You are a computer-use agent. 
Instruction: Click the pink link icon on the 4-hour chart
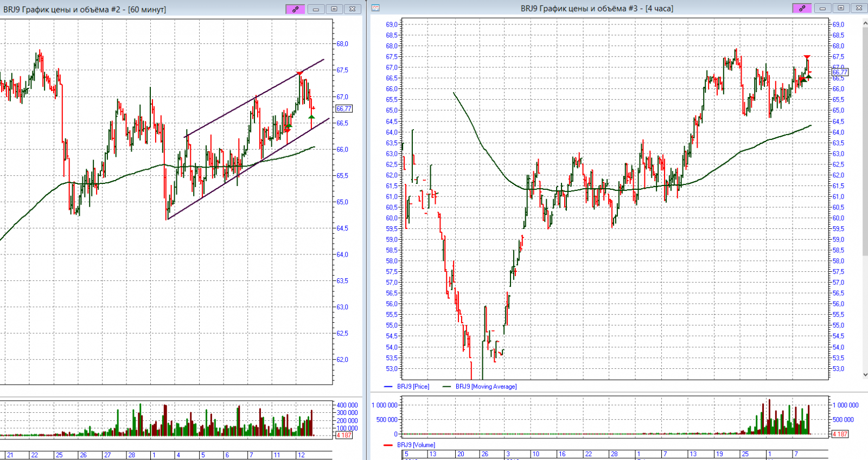pyautogui.click(x=801, y=8)
